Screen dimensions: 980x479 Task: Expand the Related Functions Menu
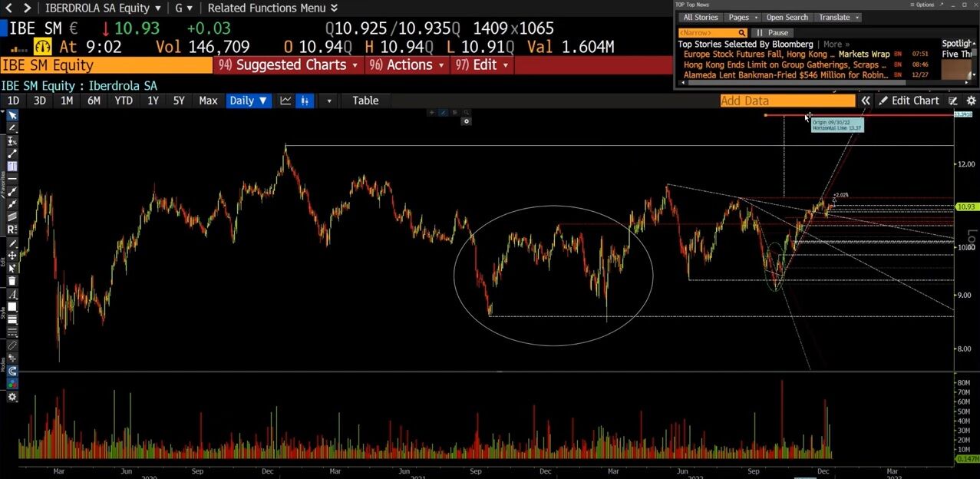click(x=272, y=8)
